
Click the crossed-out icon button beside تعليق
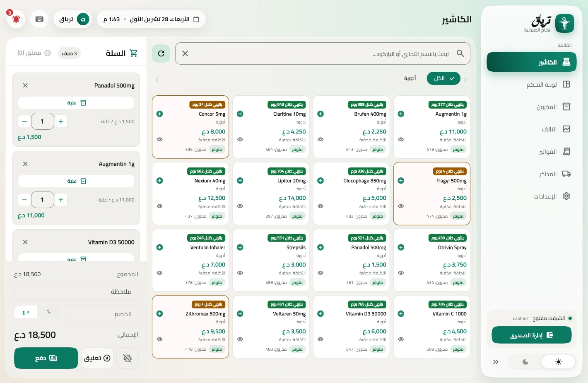pos(128,358)
